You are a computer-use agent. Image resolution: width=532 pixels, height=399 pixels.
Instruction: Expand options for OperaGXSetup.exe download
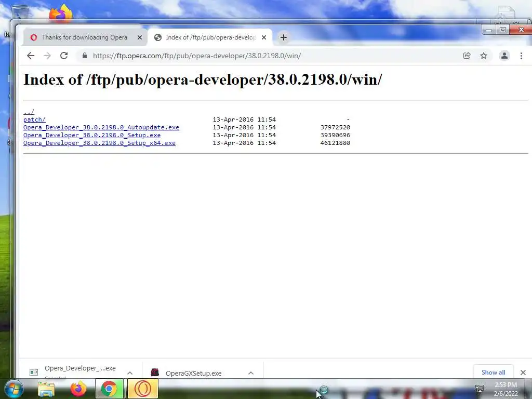251,373
